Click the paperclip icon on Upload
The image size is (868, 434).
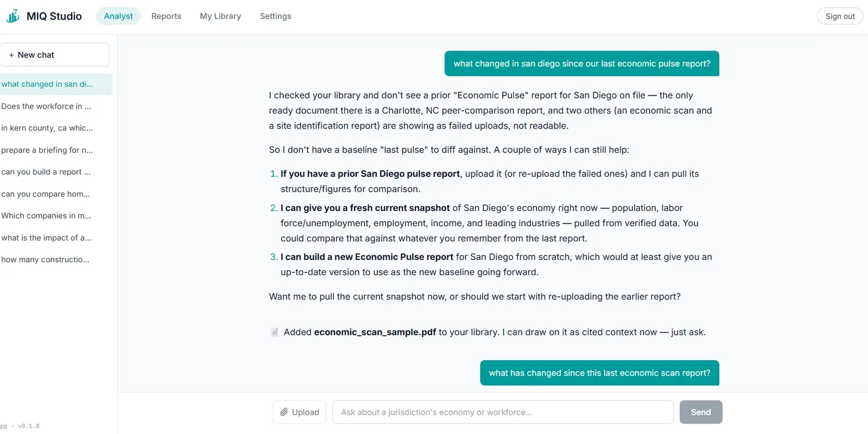pos(284,412)
